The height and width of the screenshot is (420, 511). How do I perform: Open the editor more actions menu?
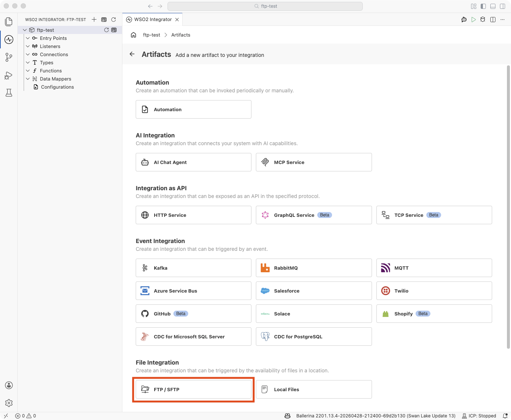coord(502,20)
